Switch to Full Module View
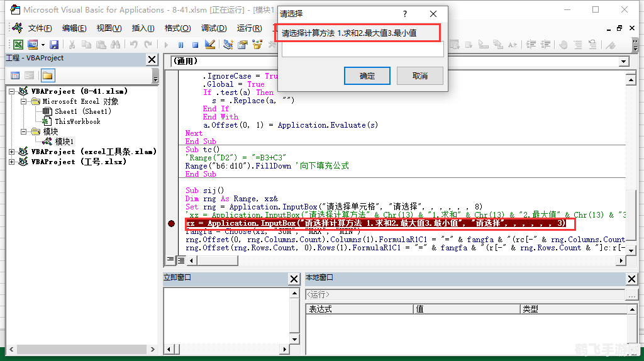This screenshot has height=361, width=644. 180,260
